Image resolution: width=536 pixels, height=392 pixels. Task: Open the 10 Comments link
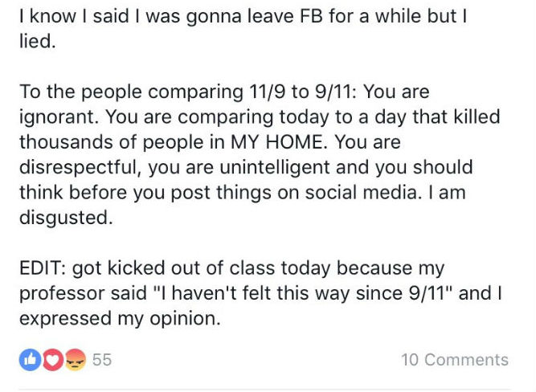pyautogui.click(x=455, y=360)
